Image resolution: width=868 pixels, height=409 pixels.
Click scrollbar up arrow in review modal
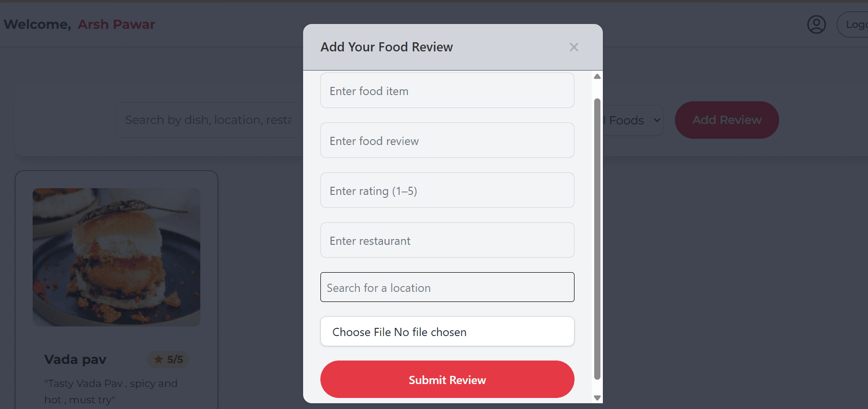(597, 77)
